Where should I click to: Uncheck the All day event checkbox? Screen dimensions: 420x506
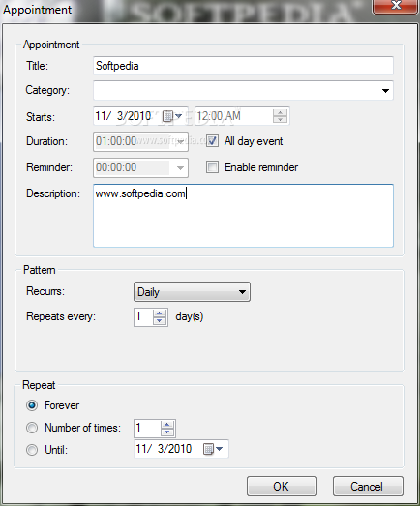(x=212, y=141)
